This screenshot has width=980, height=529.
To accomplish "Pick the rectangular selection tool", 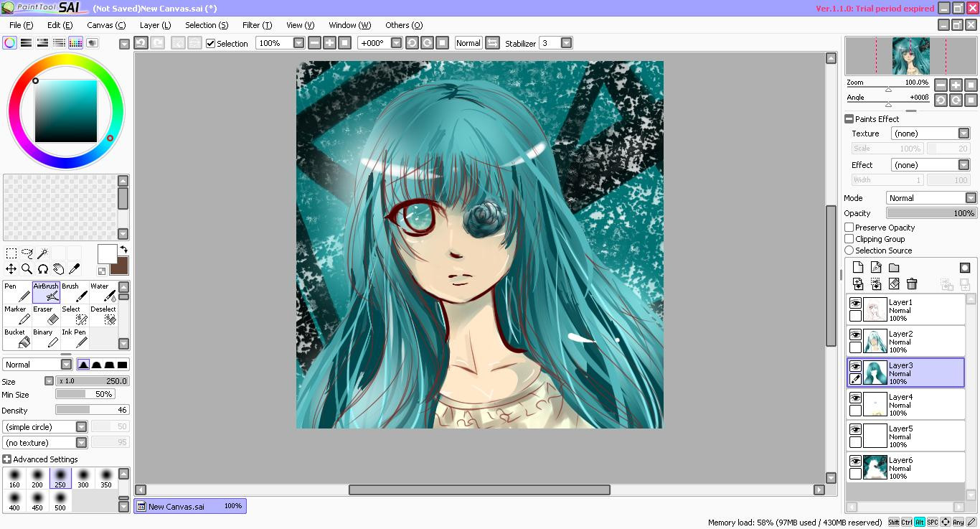I will (11, 253).
